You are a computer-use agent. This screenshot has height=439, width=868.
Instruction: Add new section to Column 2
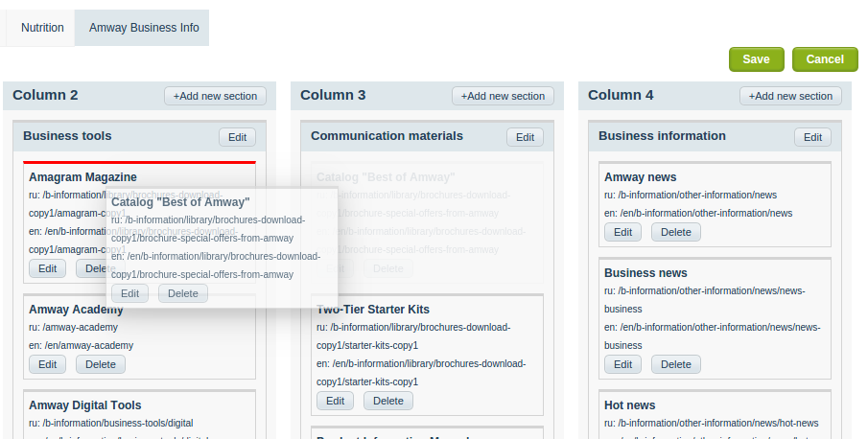(215, 96)
